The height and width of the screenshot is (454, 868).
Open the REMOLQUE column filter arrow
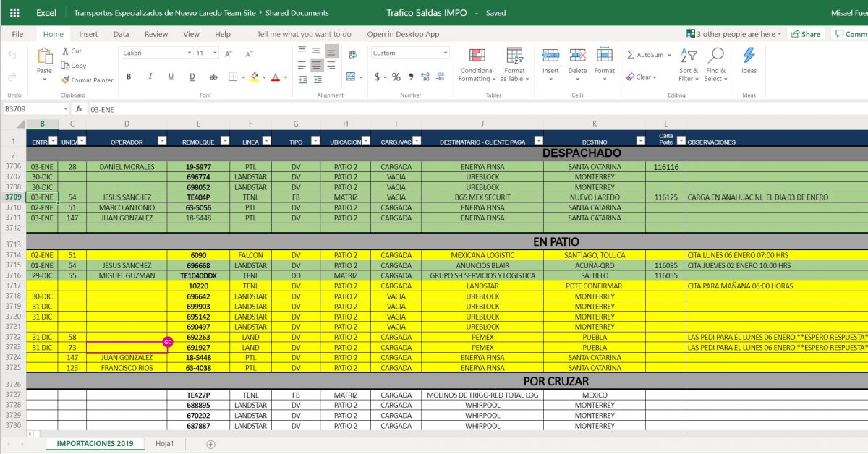(224, 140)
